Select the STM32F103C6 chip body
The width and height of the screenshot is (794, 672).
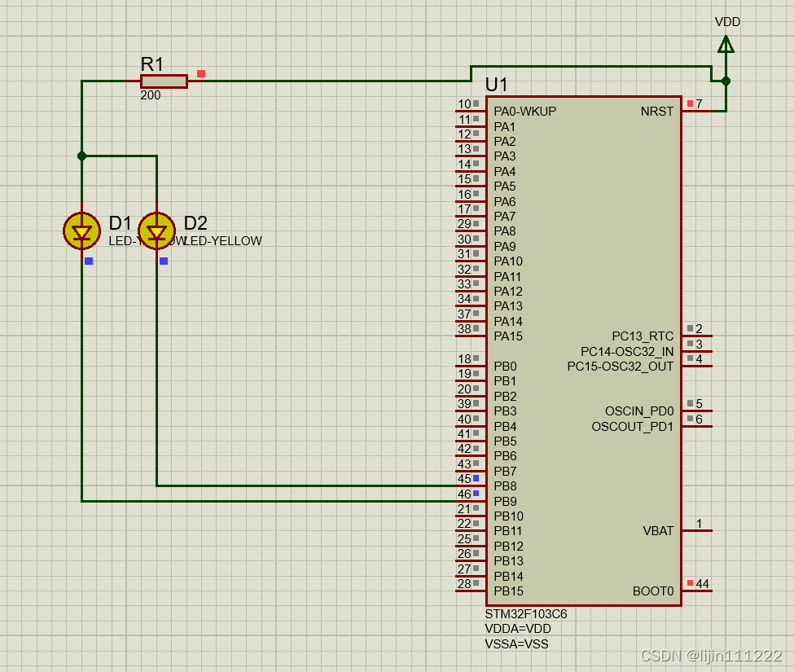pyautogui.click(x=583, y=351)
